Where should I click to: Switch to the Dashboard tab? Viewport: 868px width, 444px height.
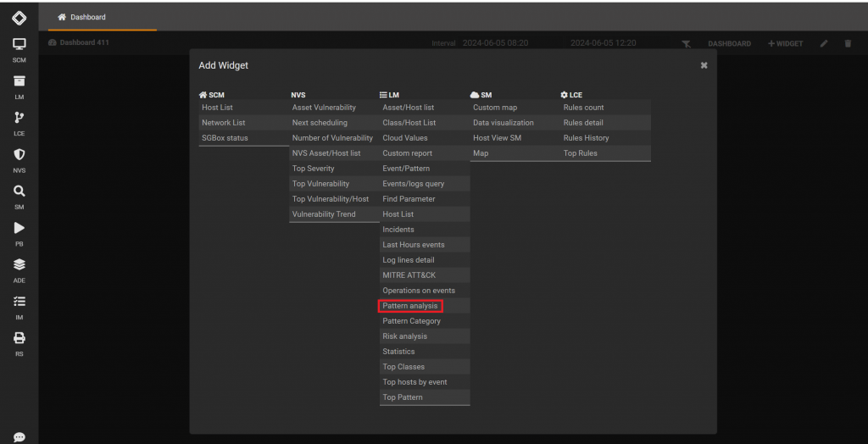82,17
